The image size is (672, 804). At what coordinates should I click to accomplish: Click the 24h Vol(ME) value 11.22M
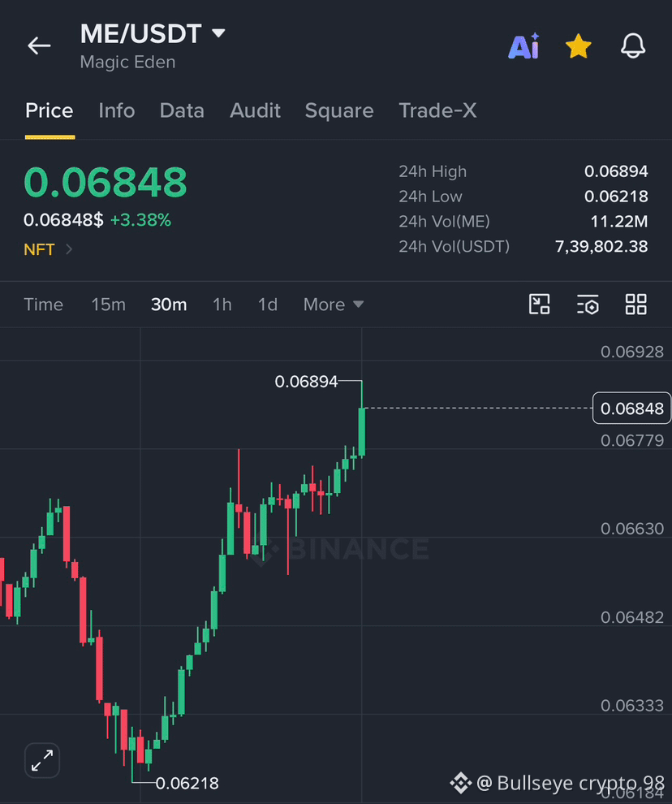(x=619, y=222)
